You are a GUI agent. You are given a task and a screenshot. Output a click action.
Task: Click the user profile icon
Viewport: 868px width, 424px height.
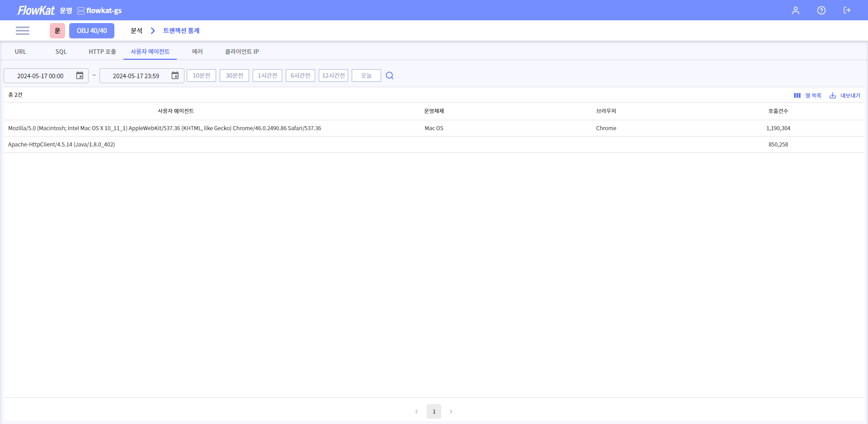coord(795,10)
